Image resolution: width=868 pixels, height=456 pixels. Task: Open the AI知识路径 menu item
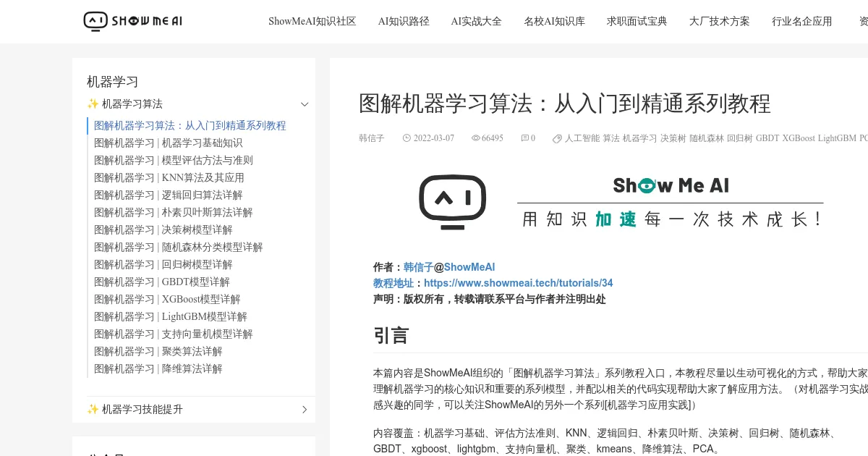(x=404, y=21)
